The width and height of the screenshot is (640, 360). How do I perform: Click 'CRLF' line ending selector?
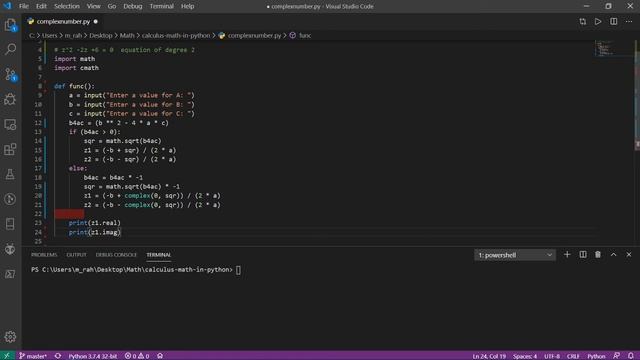[x=573, y=356]
